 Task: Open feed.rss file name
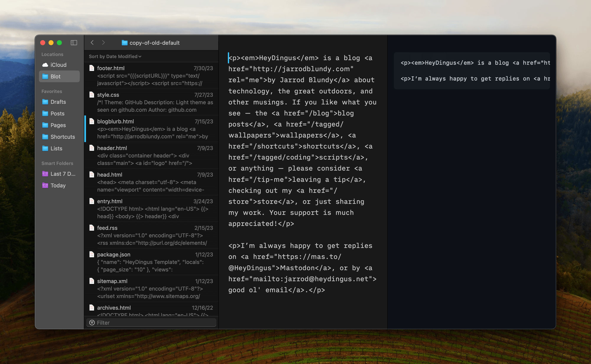point(107,228)
